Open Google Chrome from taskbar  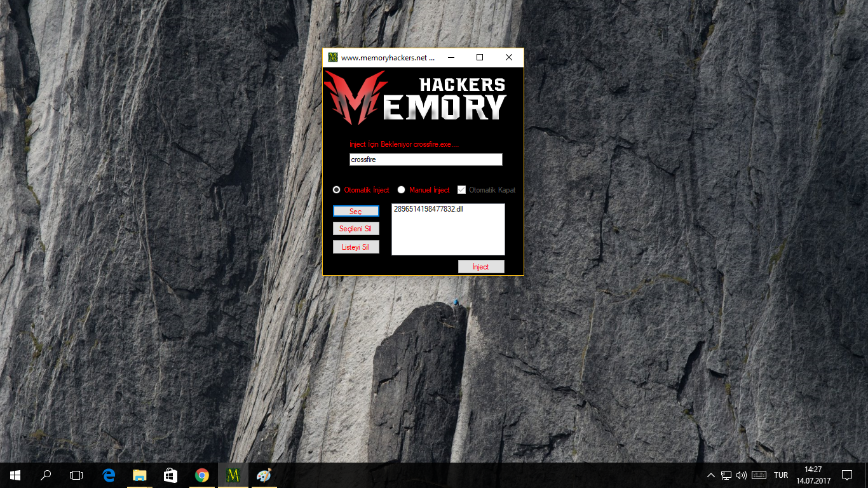(202, 475)
